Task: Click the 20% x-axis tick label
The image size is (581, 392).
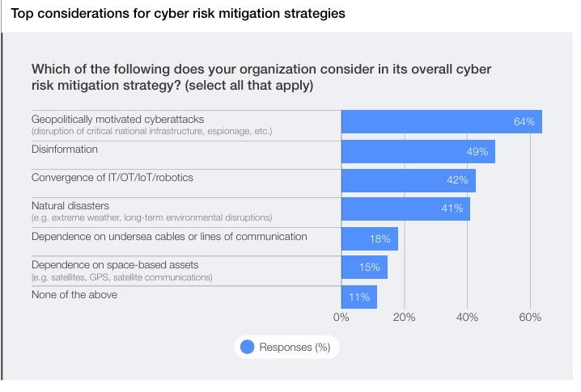Action: coord(404,318)
